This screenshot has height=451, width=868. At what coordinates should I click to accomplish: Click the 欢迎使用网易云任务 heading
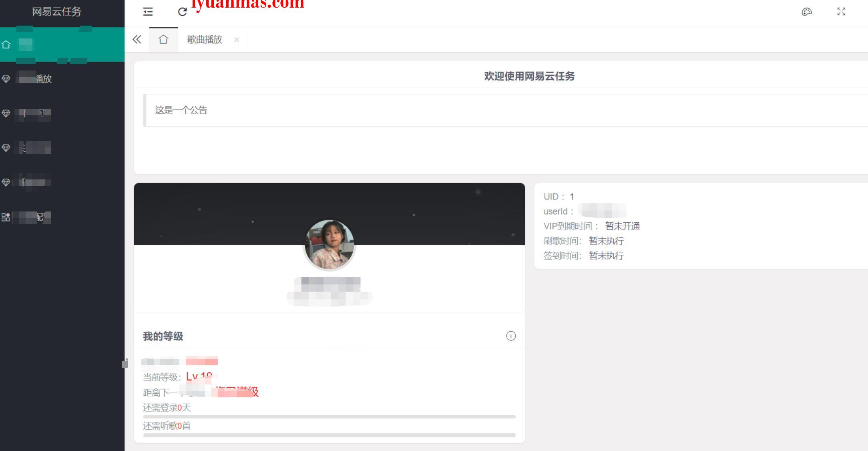pos(529,76)
